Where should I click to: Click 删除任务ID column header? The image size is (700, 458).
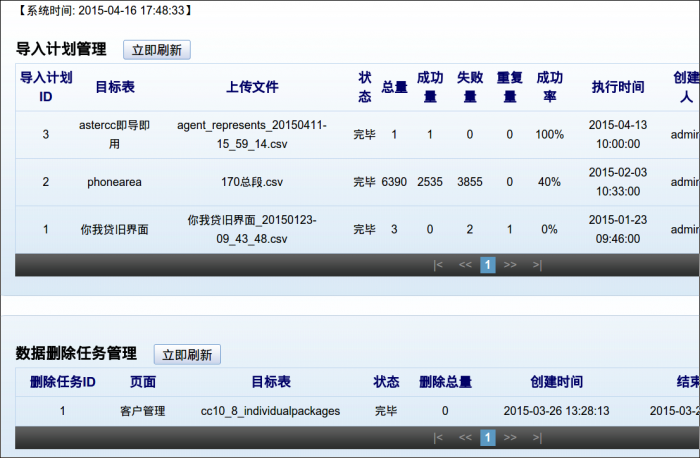point(63,382)
